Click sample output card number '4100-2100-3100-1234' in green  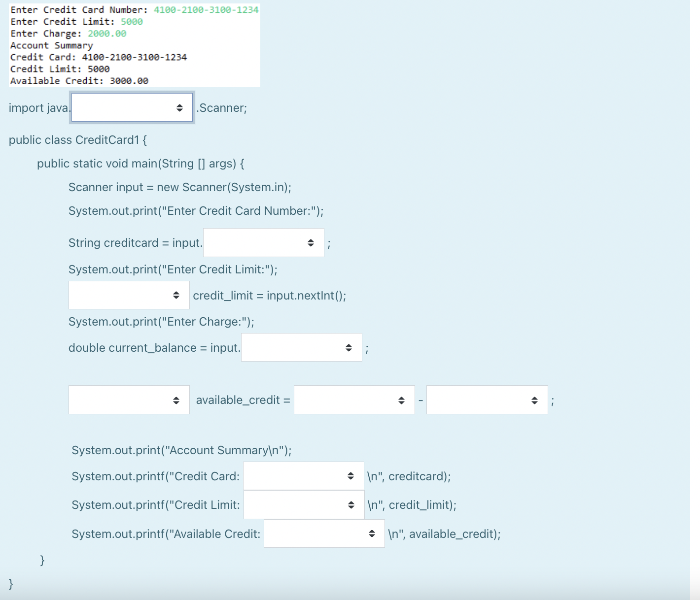(206, 10)
